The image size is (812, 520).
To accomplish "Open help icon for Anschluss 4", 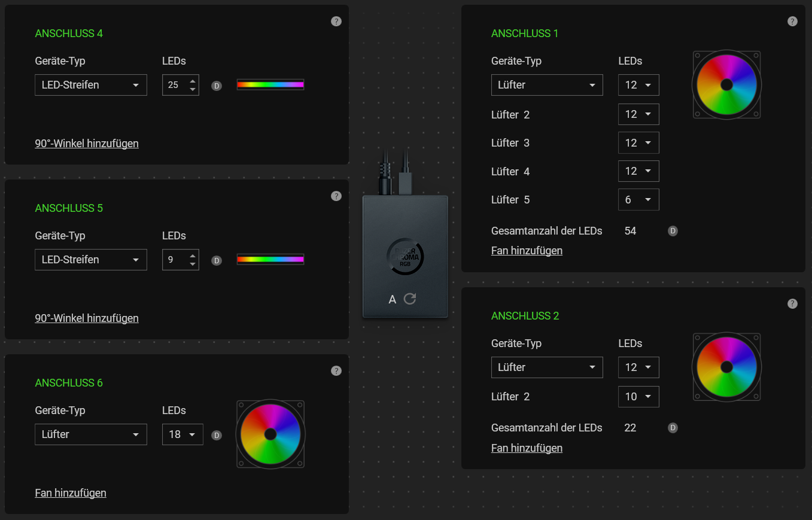I will [x=336, y=22].
